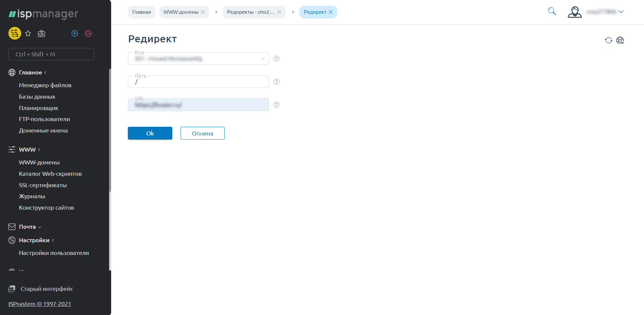Open the ISPsystem © 1997-2021 link

point(40,304)
